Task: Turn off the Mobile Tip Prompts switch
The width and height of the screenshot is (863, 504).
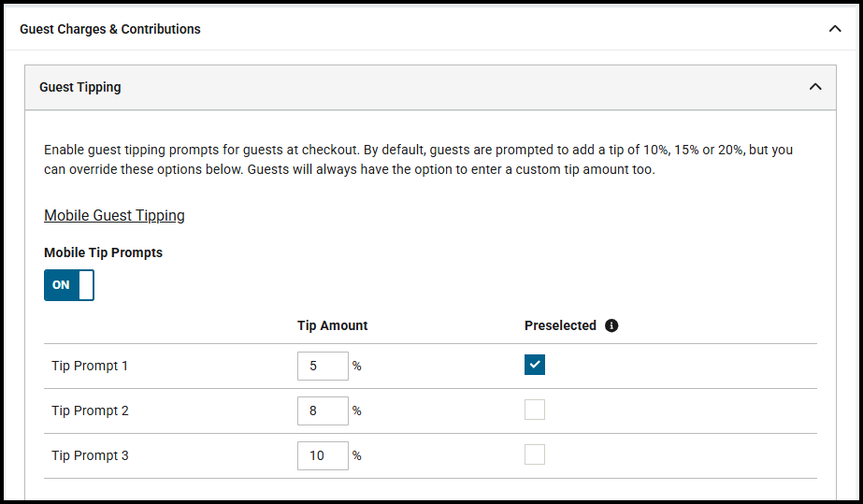Action: click(x=69, y=285)
